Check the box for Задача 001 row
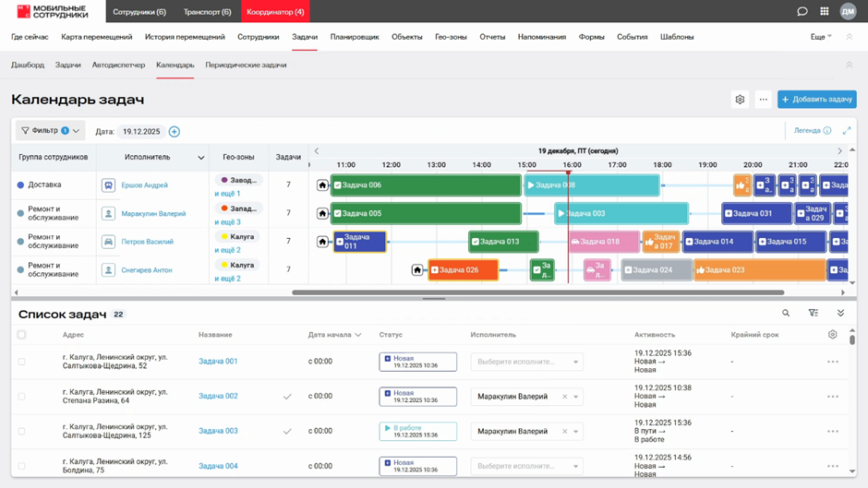The image size is (868, 488). tap(22, 362)
